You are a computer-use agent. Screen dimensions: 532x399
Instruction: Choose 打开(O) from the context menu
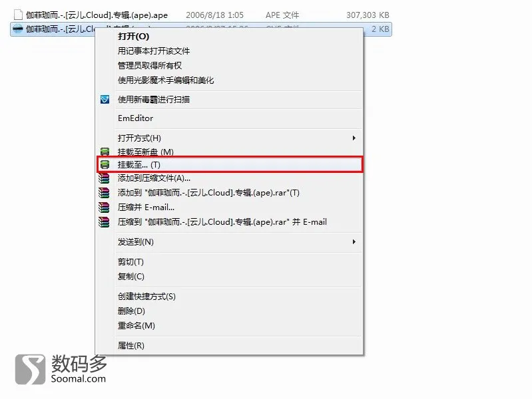point(133,37)
